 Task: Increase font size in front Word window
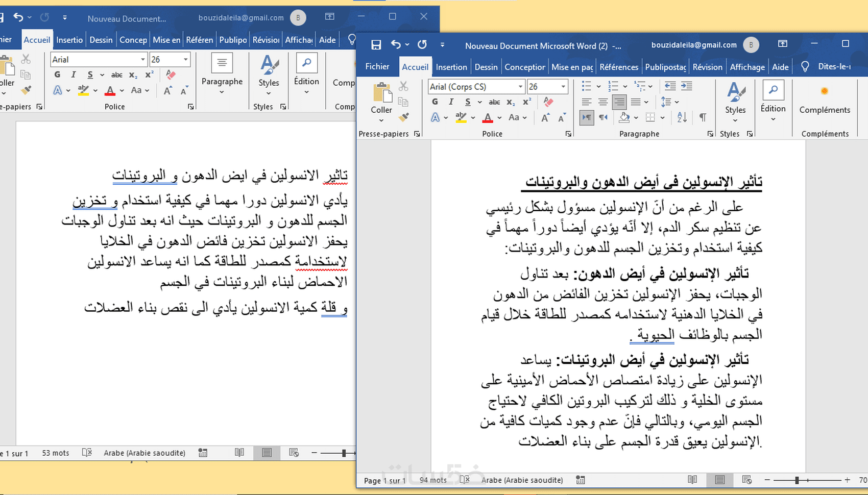[x=545, y=118]
